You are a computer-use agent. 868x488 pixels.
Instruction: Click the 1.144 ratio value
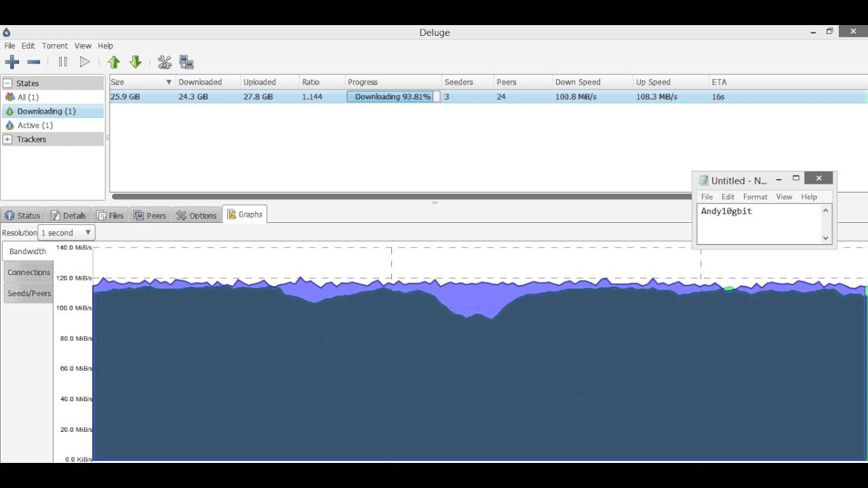[x=312, y=97]
